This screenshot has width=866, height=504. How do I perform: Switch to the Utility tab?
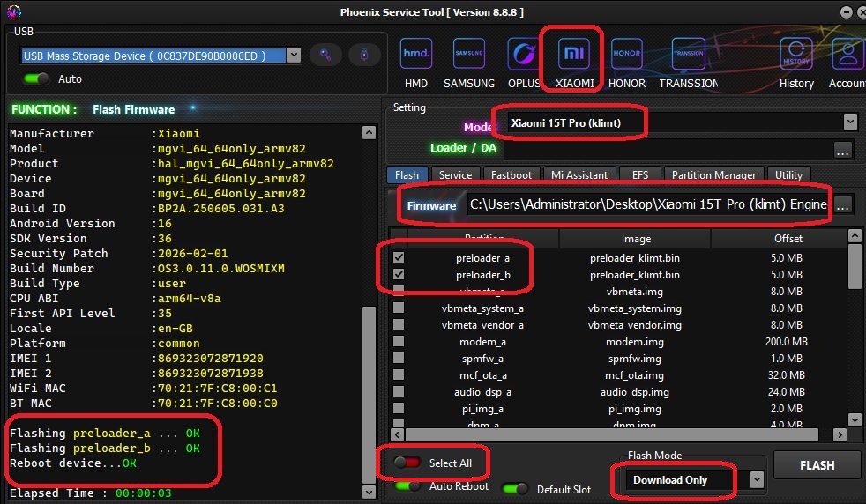pyautogui.click(x=788, y=174)
